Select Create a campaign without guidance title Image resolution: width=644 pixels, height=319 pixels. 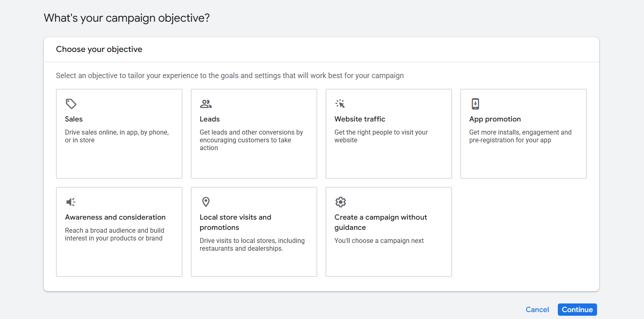pyautogui.click(x=381, y=222)
